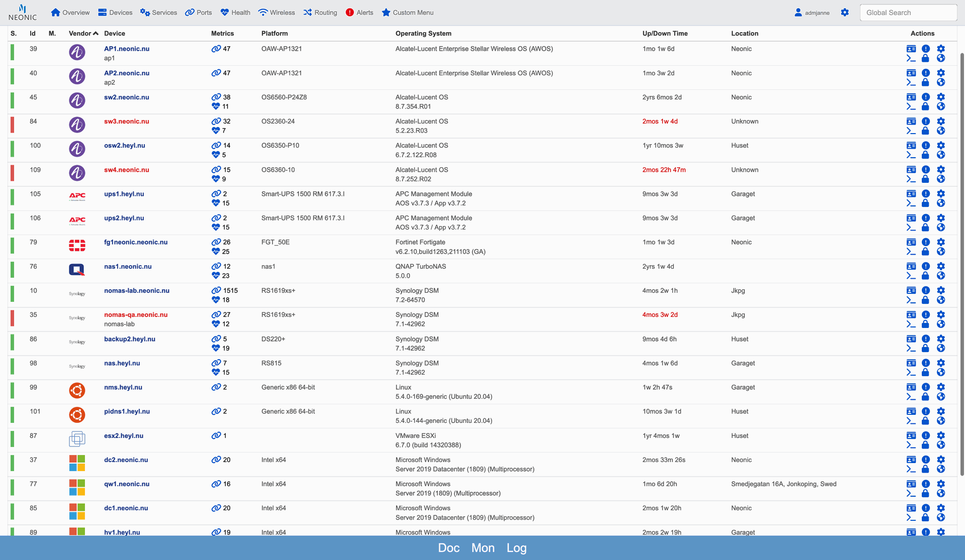Click the gear icon for fg1neonic.neonic.nu
This screenshot has width=965, height=560.
(x=941, y=242)
